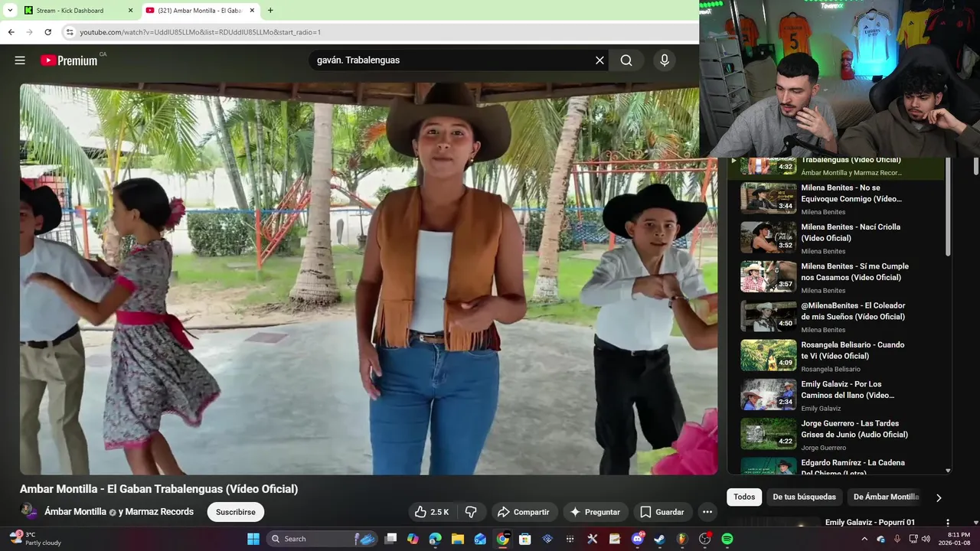Open the volume speaker tray icon
Viewport: 980px width, 551px height.
926,539
